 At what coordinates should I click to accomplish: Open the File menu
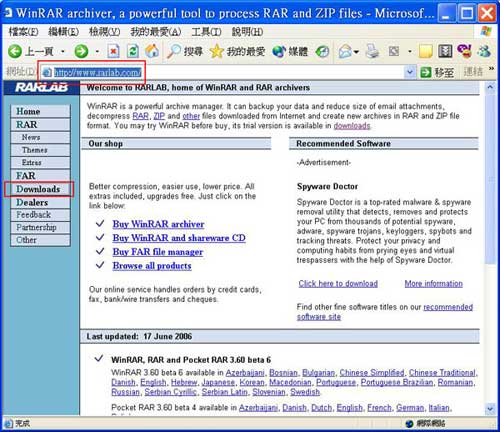[x=23, y=32]
